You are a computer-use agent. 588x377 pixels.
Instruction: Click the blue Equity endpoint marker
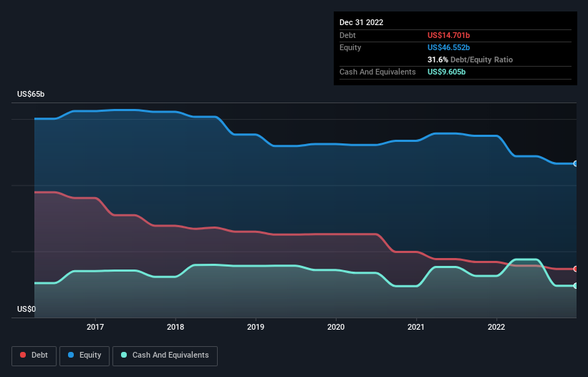[576, 163]
